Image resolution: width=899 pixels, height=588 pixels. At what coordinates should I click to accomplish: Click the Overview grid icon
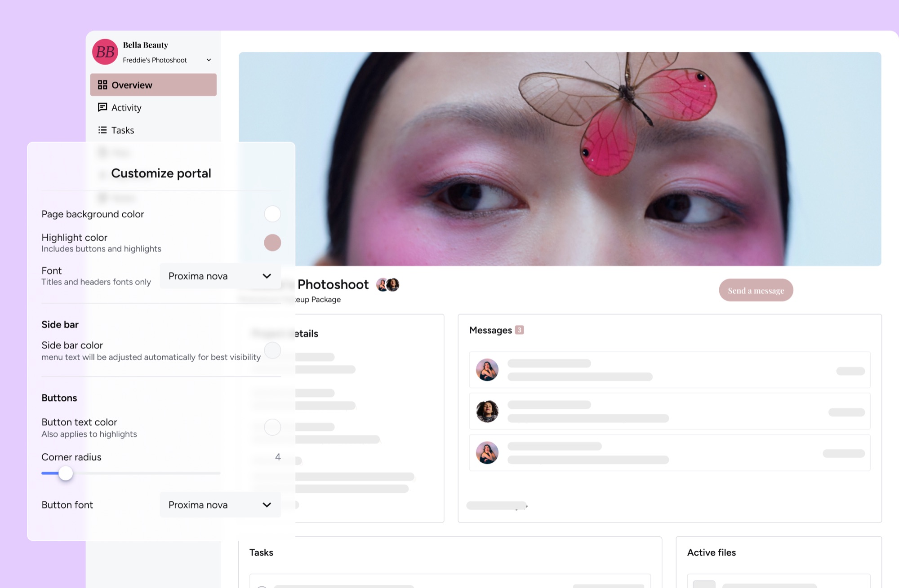tap(102, 85)
